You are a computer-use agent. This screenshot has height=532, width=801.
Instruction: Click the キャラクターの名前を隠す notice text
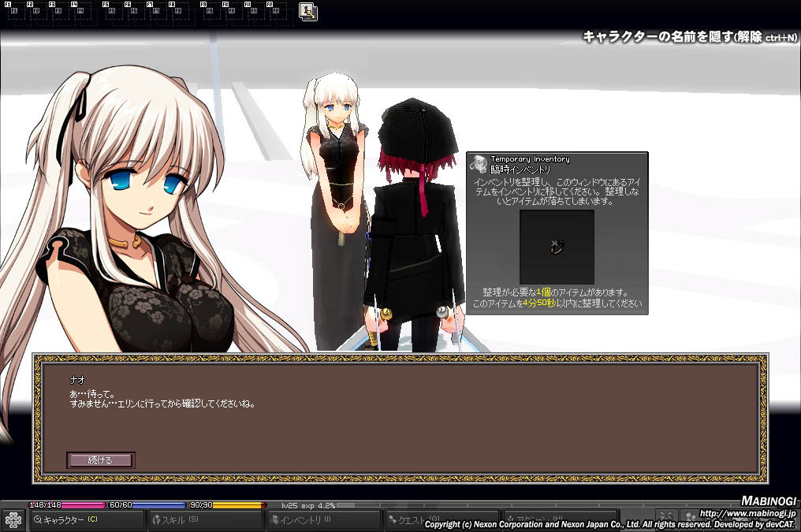point(690,37)
